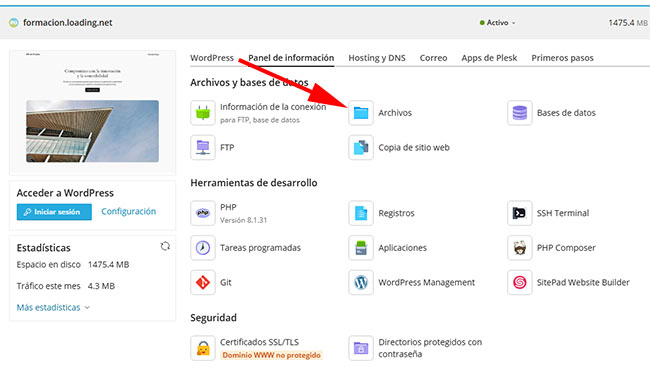Launch the SSH Terminal icon
Viewport: 650px width, 372px height.
click(x=519, y=213)
